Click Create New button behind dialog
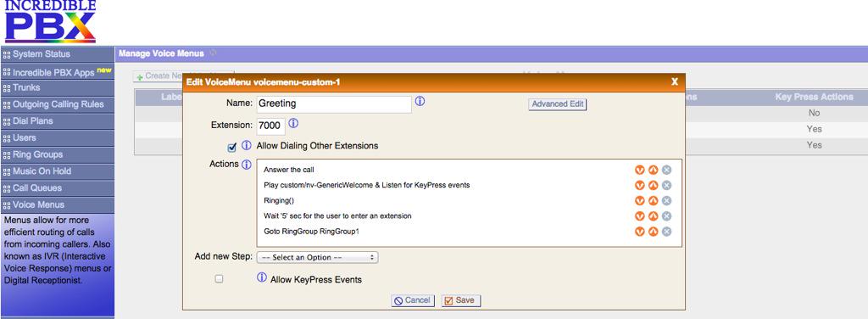Image resolution: width=868 pixels, height=319 pixels. [x=159, y=76]
